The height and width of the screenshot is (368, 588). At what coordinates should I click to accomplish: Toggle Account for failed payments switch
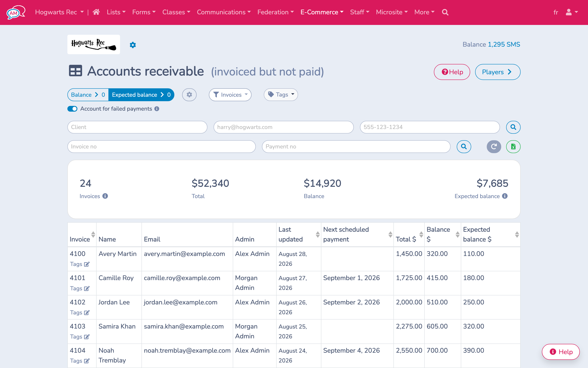[72, 109]
